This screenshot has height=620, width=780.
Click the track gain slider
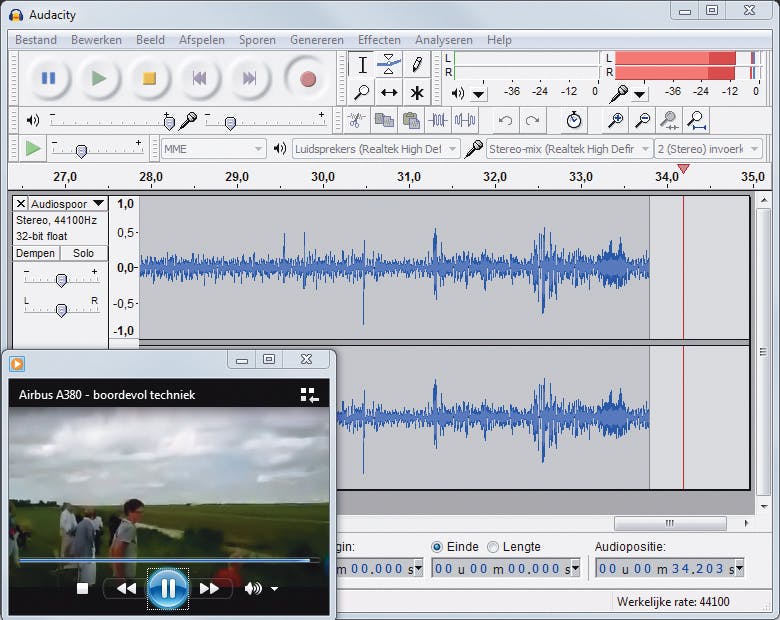point(61,280)
